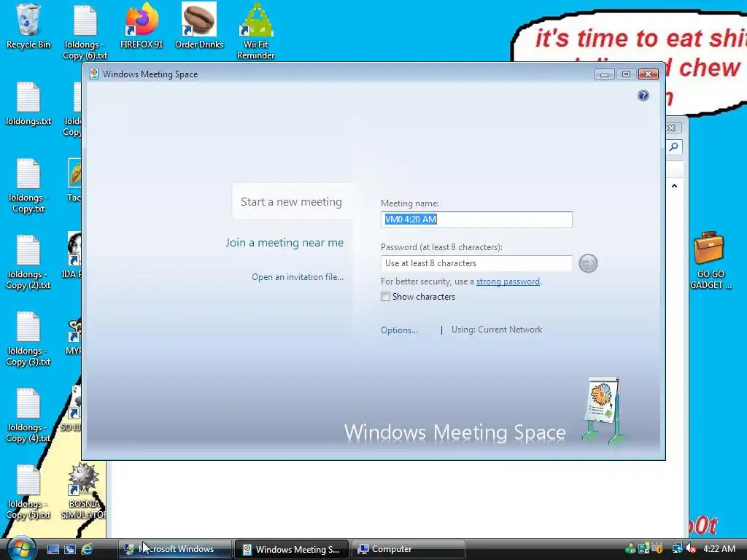This screenshot has height=560, width=747.
Task: Open an invitation file link
Action: click(x=298, y=276)
